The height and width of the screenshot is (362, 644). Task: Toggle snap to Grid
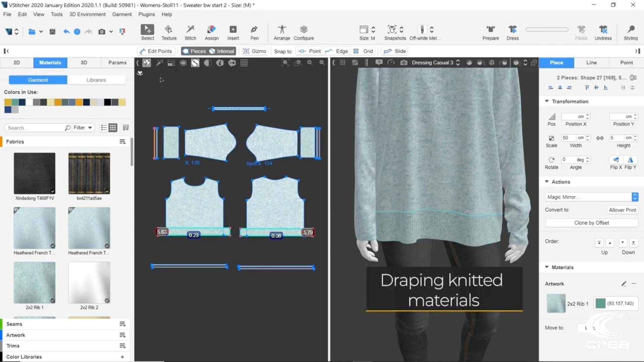[363, 51]
